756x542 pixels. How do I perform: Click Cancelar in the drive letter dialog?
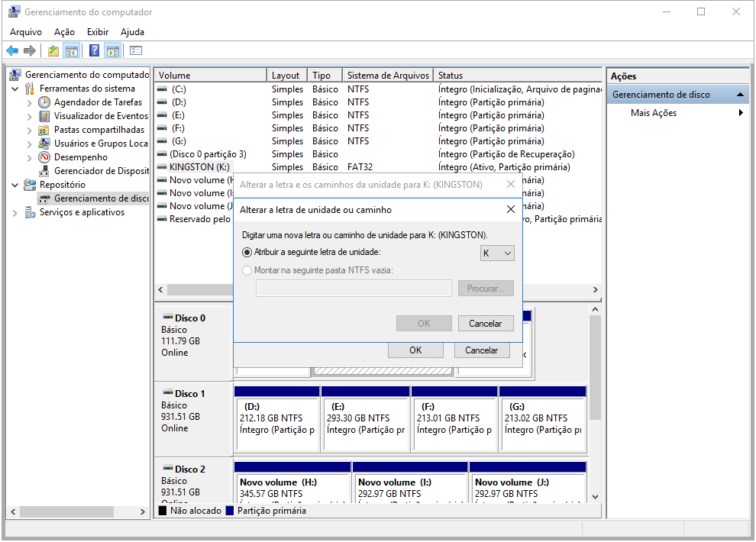pos(485,324)
